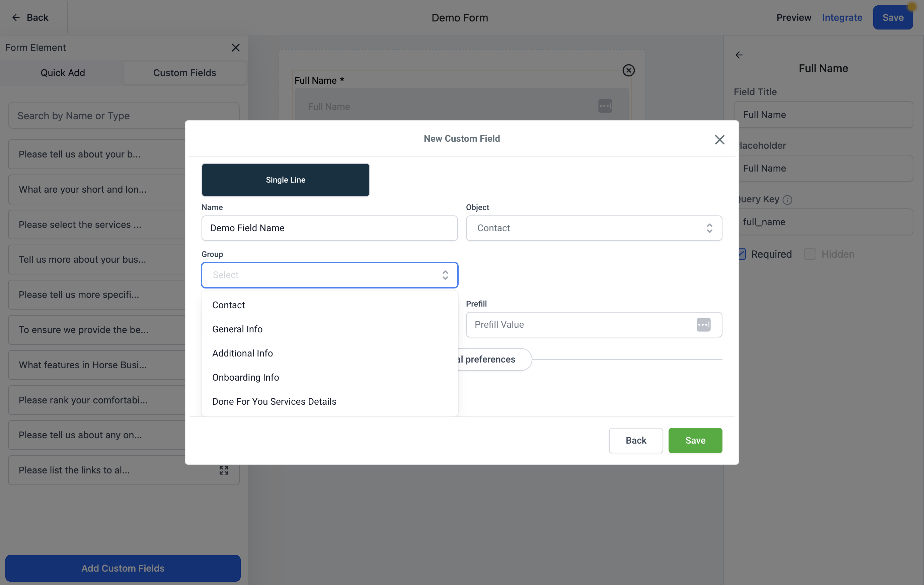Click the back arrow in Full Name settings panel
The height and width of the screenshot is (585, 924).
[739, 55]
